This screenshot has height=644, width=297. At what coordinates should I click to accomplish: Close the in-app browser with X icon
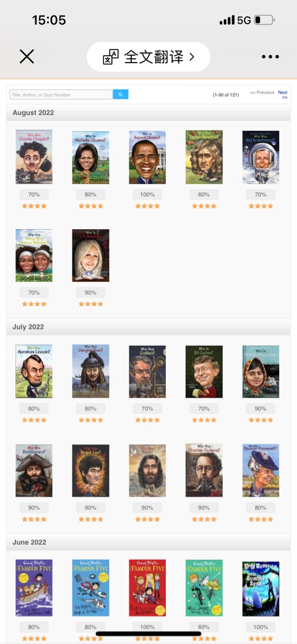27,57
